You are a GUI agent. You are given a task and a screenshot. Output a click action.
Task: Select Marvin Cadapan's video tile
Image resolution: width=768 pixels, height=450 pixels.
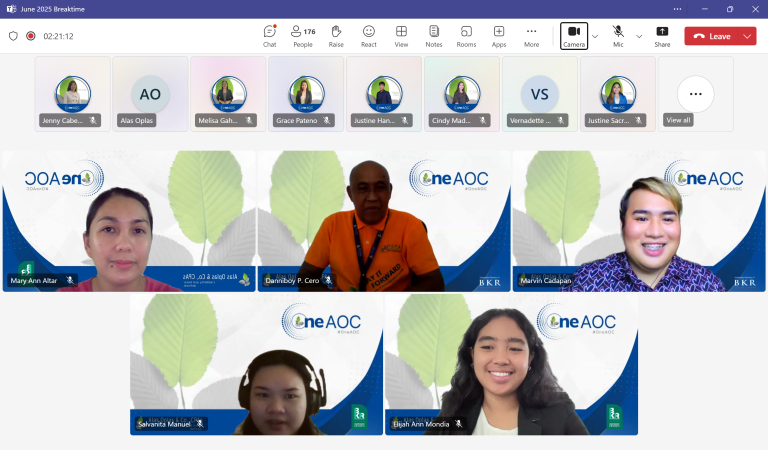click(x=638, y=220)
